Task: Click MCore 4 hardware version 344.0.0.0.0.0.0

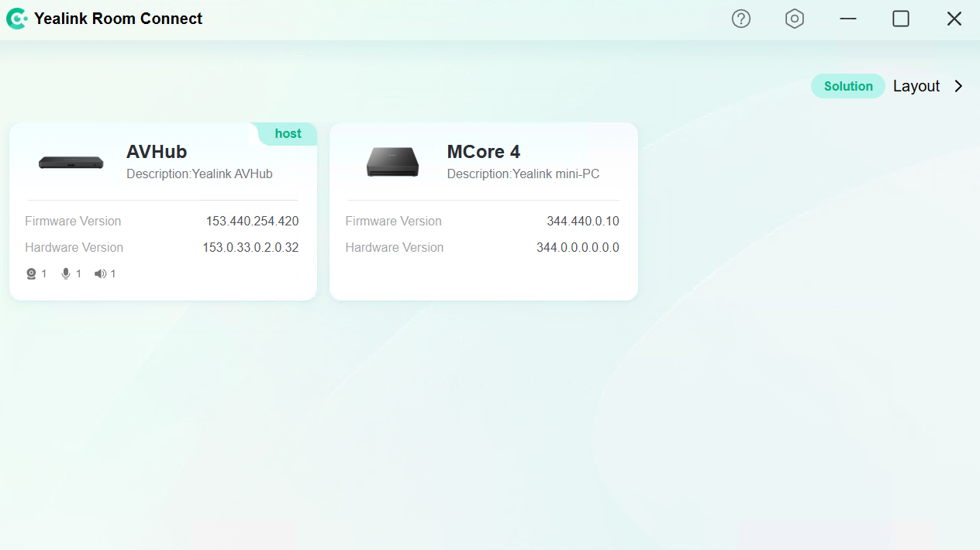Action: point(578,247)
